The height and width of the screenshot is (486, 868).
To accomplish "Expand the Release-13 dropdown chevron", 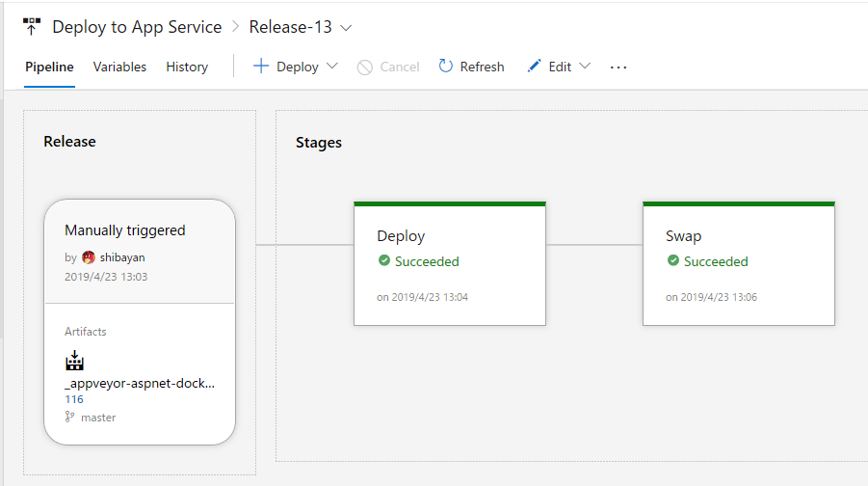I will (347, 27).
